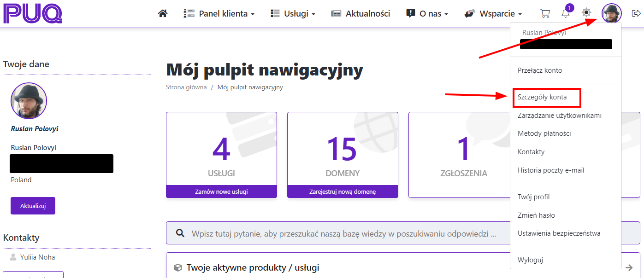
Task: Toggle the light/dark theme sun icon
Action: click(x=586, y=13)
